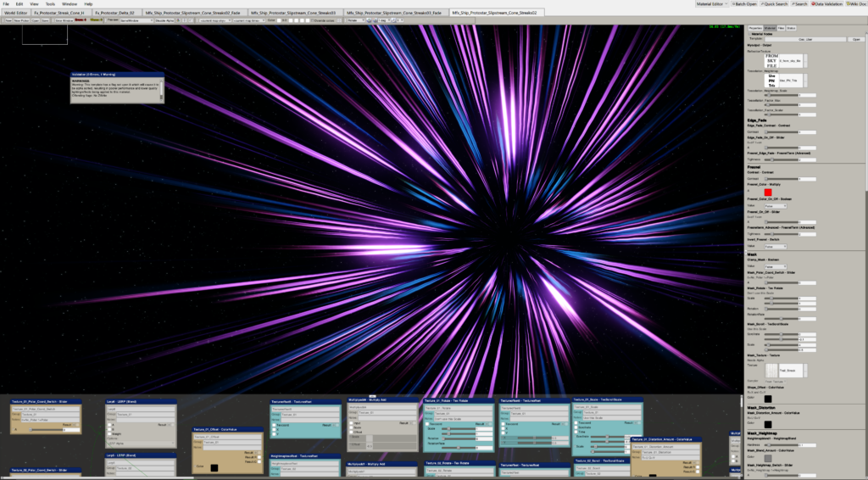Open the Fresnel_Color_On_Off Value dropdown
Image resolution: width=868 pixels, height=480 pixels.
(775, 205)
